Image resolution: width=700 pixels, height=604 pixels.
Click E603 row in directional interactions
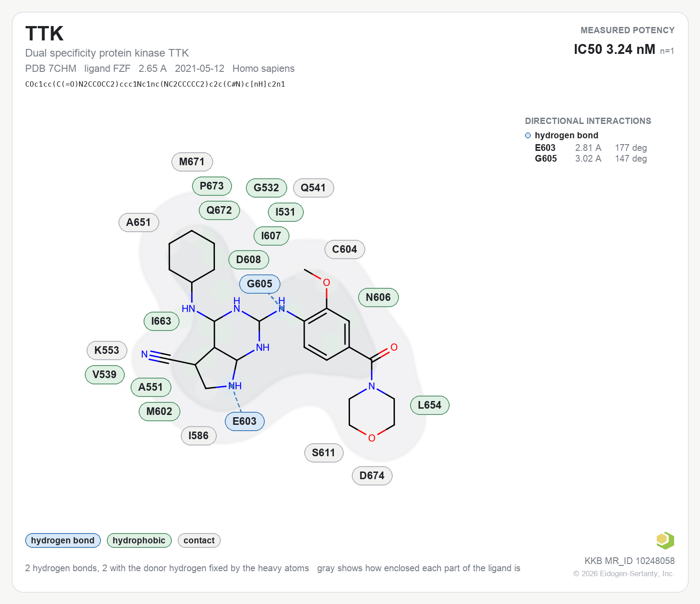point(591,148)
